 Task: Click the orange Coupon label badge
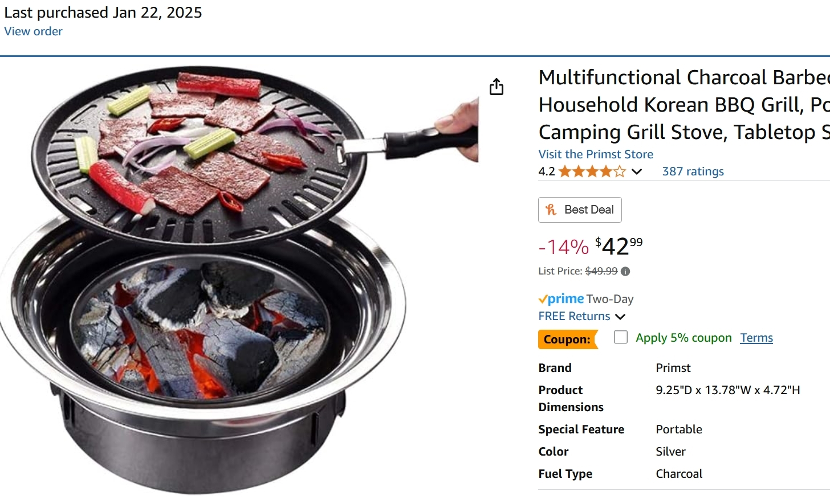(x=568, y=339)
